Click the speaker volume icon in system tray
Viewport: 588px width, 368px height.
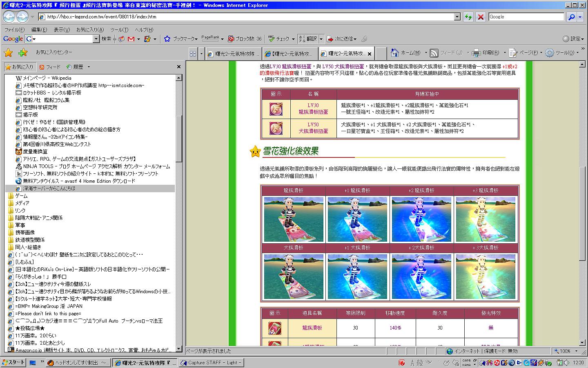[x=566, y=363]
